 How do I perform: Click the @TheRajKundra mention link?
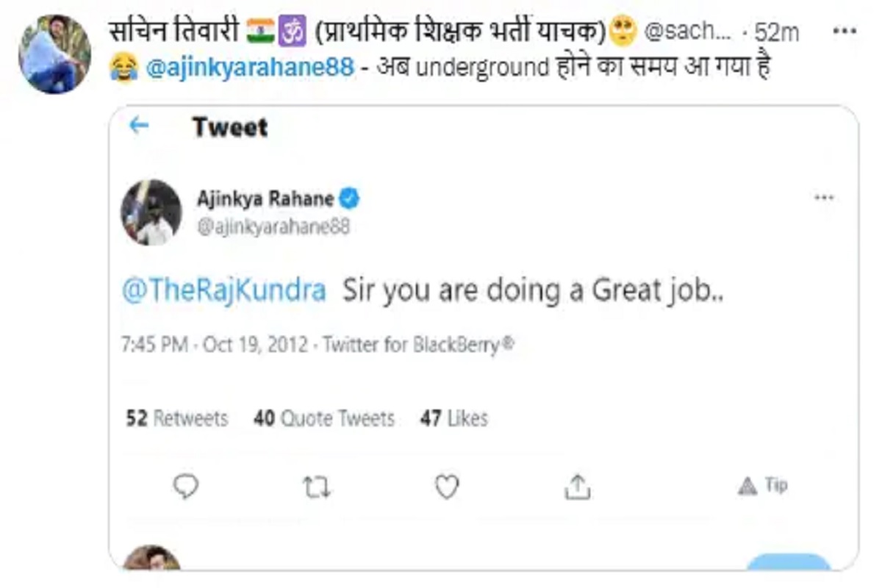(223, 291)
